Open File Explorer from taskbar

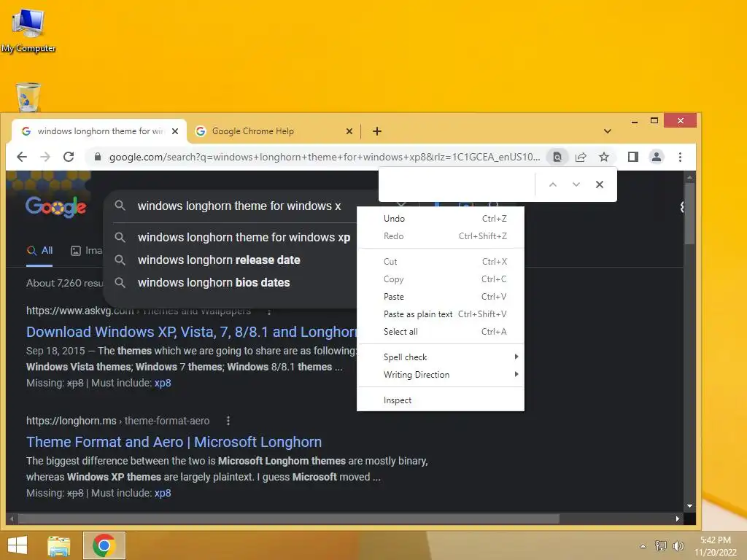coord(59,545)
